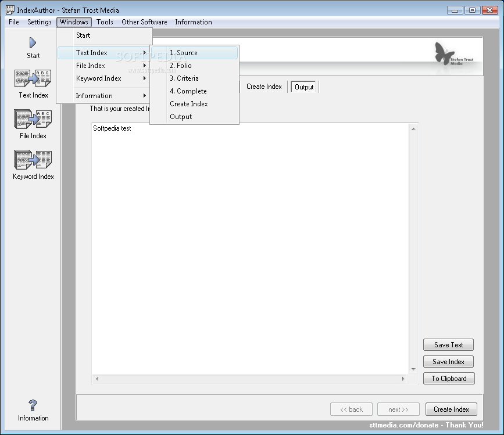Open the Other Software menu
Viewport: 504px width, 435px height.
coord(144,22)
